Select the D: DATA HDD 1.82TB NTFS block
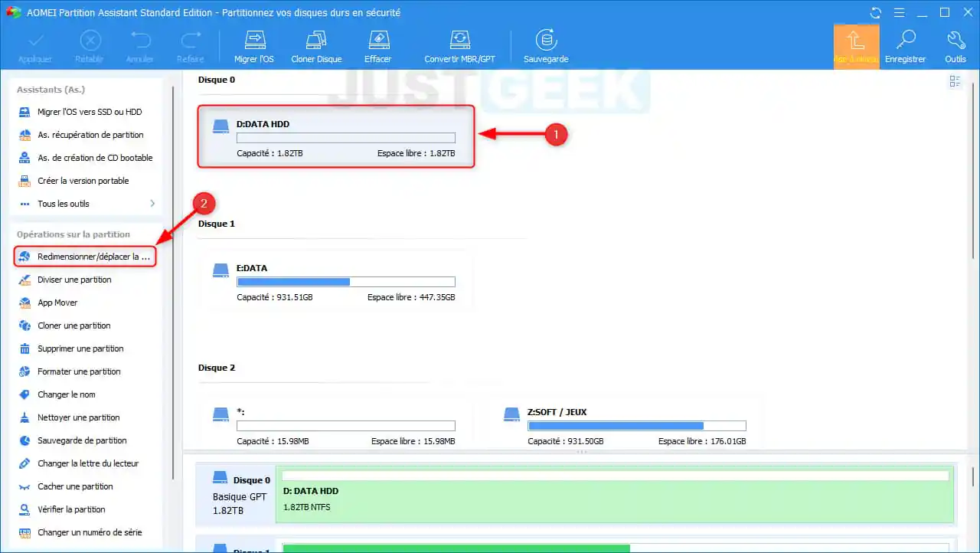980x553 pixels. pos(616,494)
